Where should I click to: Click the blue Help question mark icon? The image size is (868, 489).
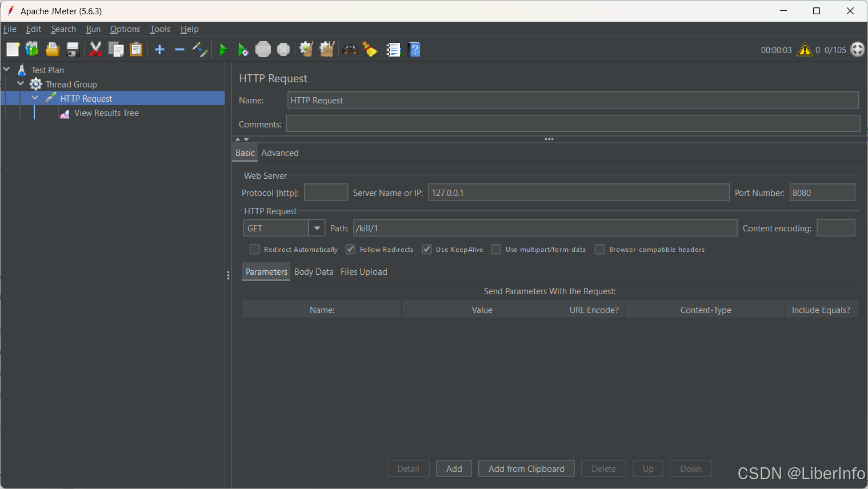415,50
